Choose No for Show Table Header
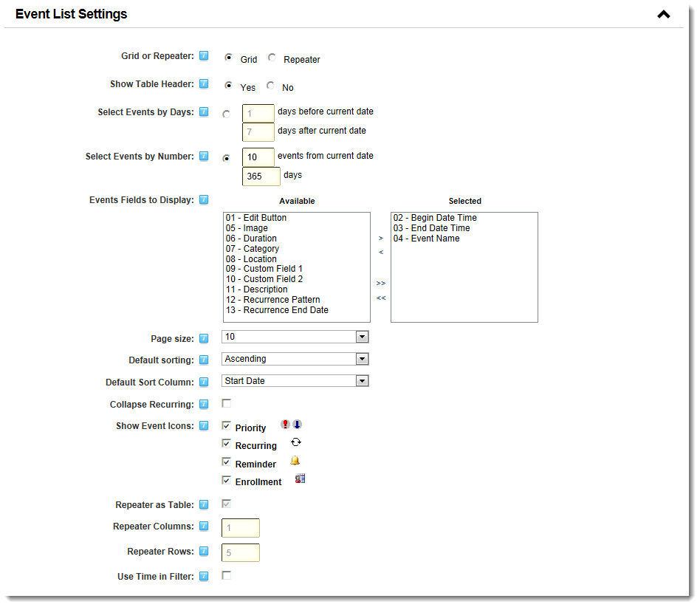This screenshot has width=700, height=607. click(x=270, y=86)
